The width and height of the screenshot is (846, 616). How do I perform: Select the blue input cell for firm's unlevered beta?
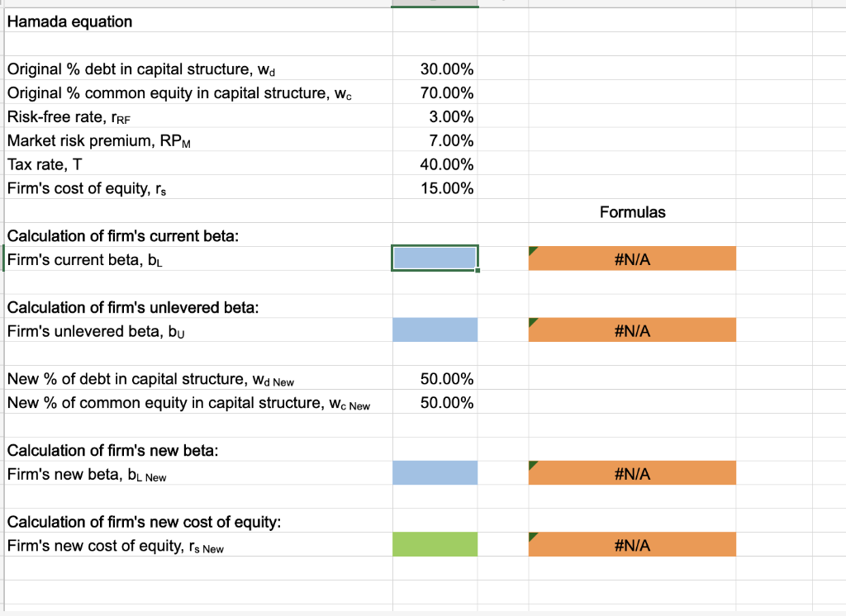pos(435,329)
